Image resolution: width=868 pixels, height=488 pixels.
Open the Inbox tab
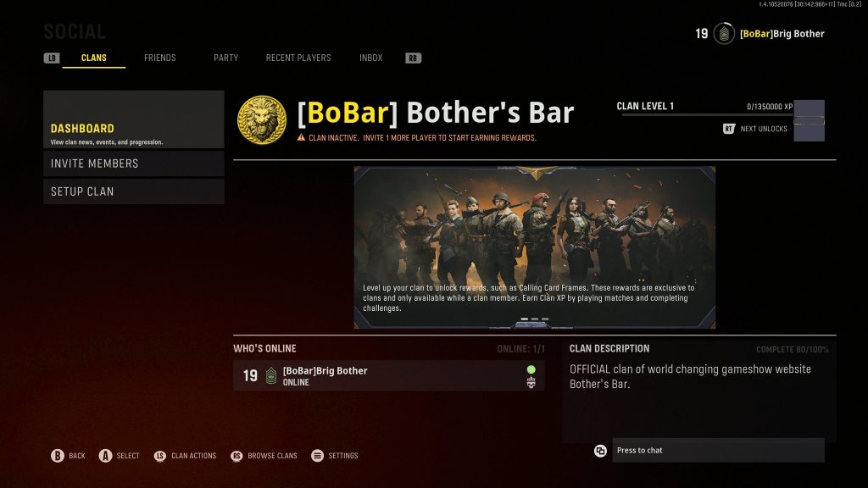pyautogui.click(x=371, y=58)
